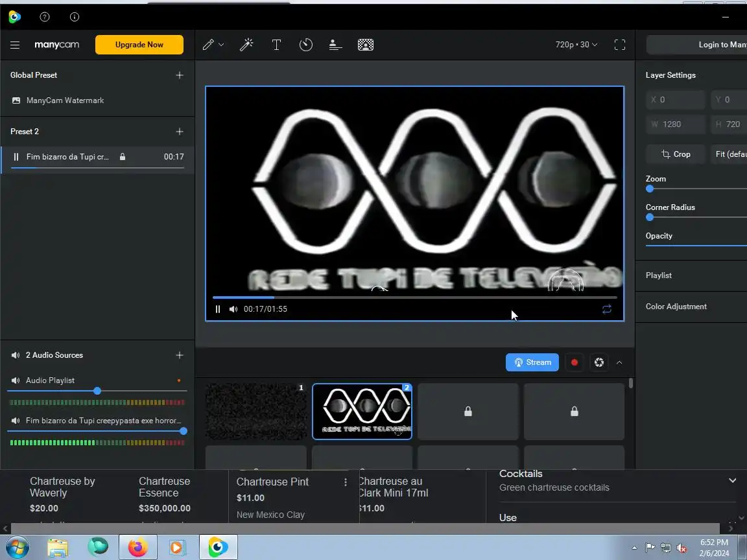The image size is (747, 560).
Task: Open the muted volume tray icon
Action: (682, 548)
